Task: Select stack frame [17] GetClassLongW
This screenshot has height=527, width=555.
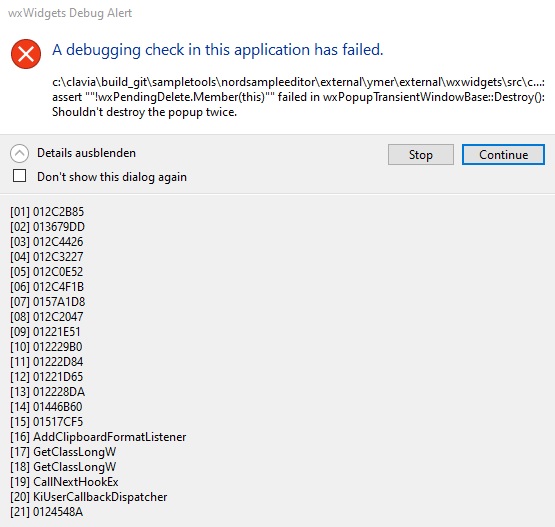Action: pyautogui.click(x=63, y=452)
